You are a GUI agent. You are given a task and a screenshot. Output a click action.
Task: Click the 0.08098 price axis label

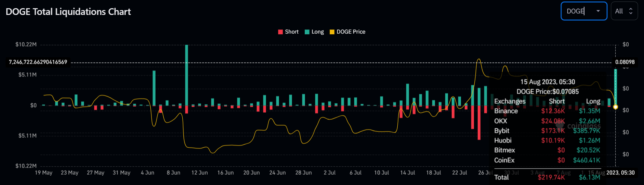point(625,62)
